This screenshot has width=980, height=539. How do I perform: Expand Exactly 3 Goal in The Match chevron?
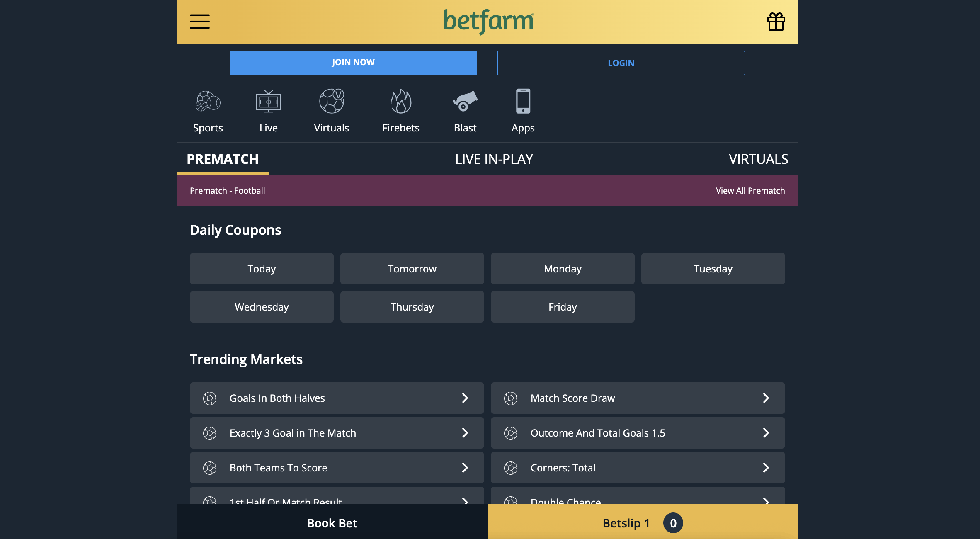[x=465, y=433]
